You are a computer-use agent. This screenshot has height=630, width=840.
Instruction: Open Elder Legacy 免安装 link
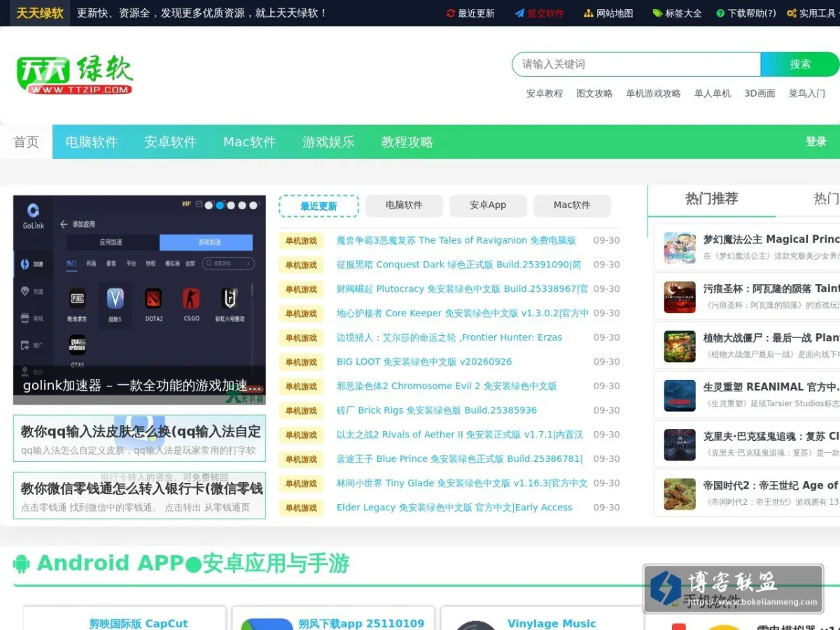pyautogui.click(x=454, y=507)
